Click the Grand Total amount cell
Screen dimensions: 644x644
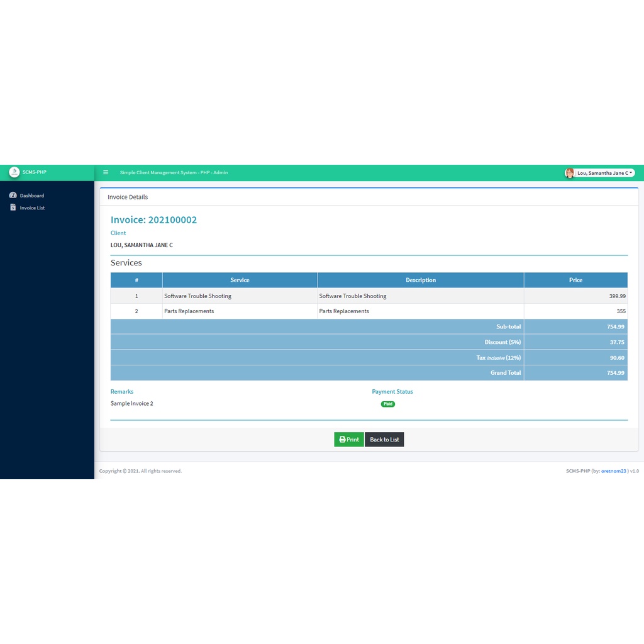[575, 373]
